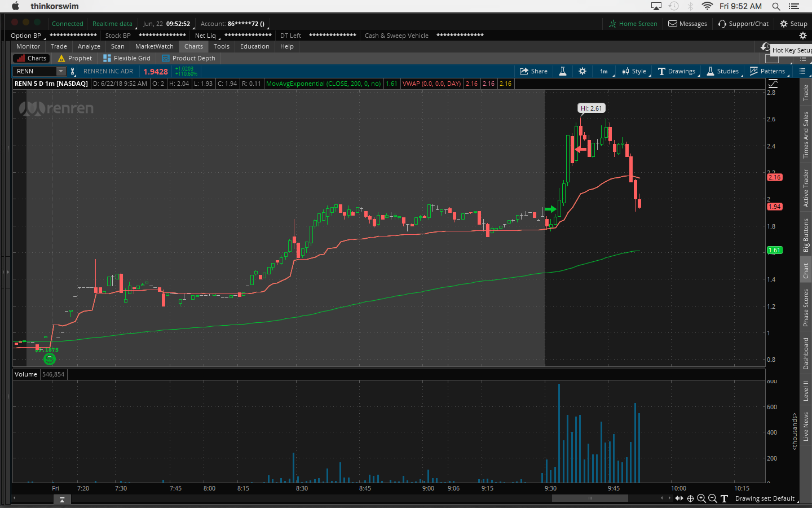Open macOS Wi-Fi menu
This screenshot has width=812, height=508.
tap(707, 6)
